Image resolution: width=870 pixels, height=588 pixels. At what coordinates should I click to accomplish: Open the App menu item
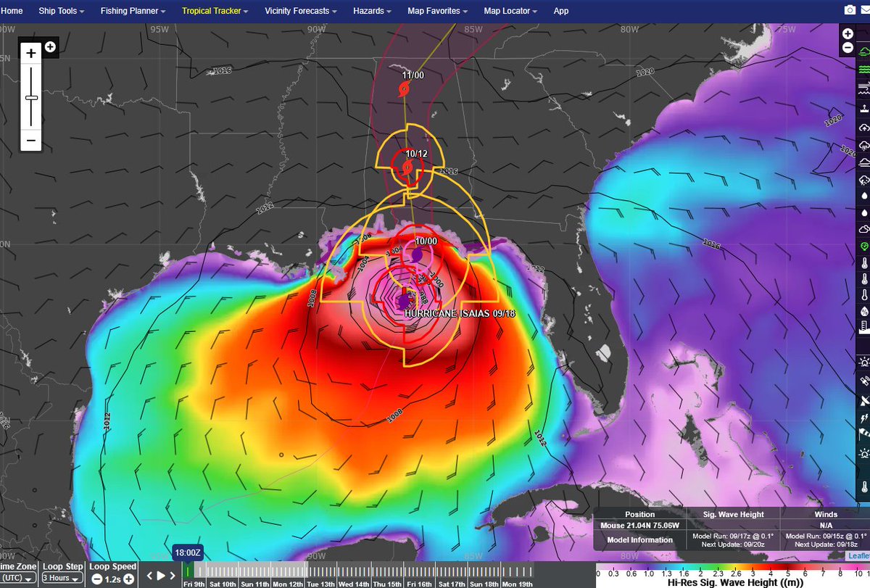[560, 11]
